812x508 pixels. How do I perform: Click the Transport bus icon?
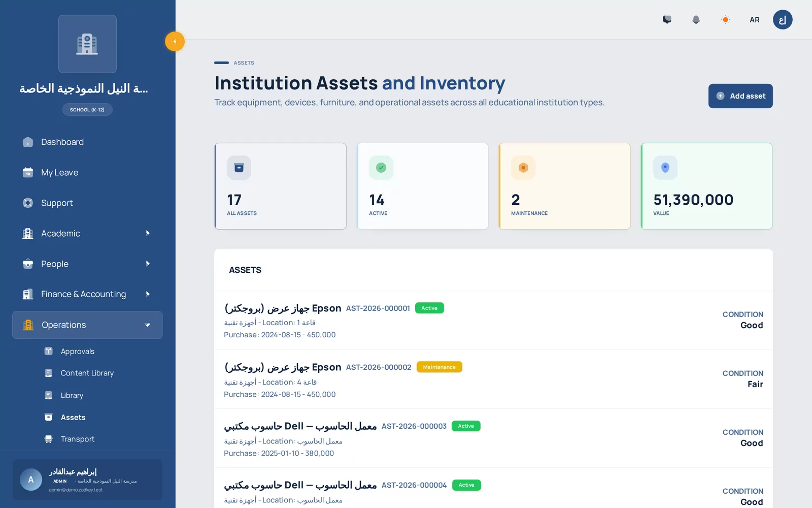point(49,439)
